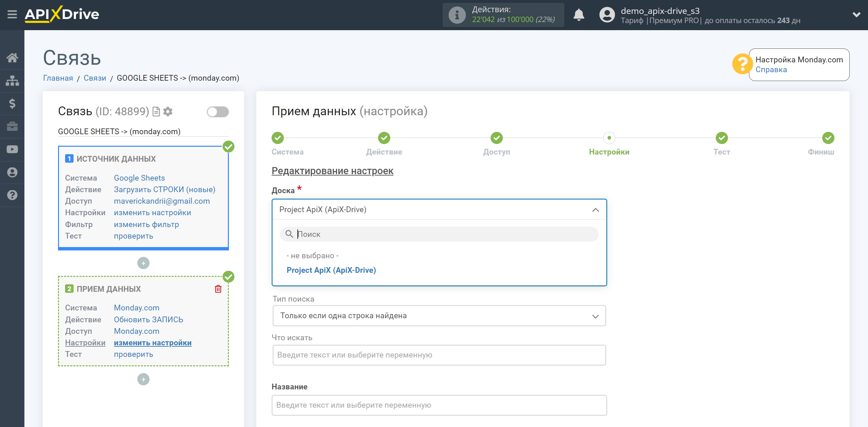Open profile icon in sidebar
Image resolution: width=868 pixels, height=427 pixels.
12,172
